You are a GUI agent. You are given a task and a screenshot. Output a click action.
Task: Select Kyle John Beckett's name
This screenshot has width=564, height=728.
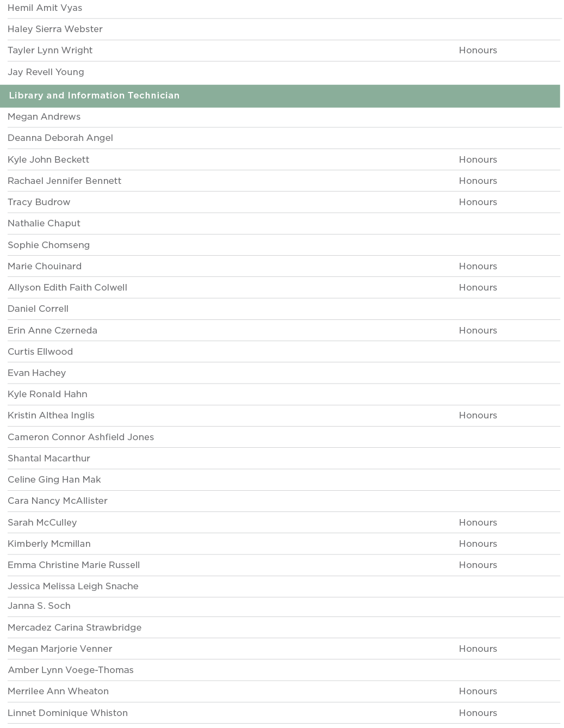pos(48,160)
